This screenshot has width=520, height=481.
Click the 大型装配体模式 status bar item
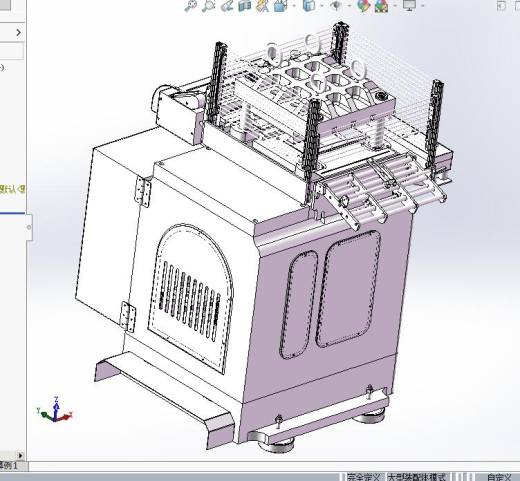[416, 477]
